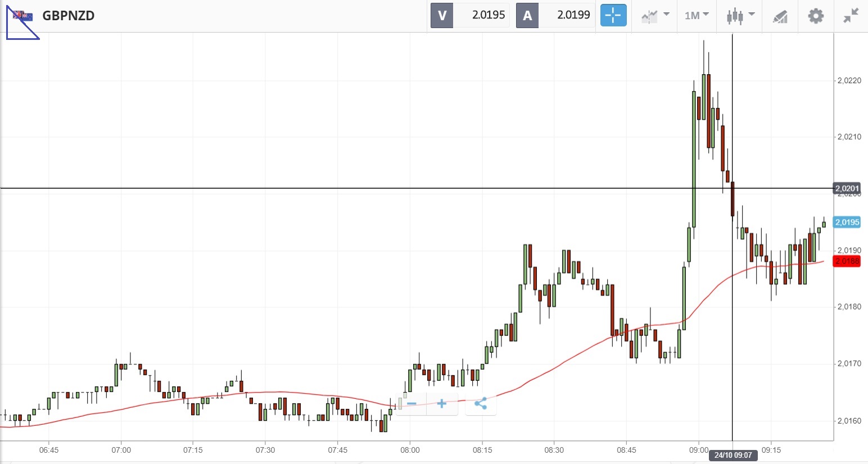Open chart settings gear
Screen dimensions: 868x464
coord(816,15)
